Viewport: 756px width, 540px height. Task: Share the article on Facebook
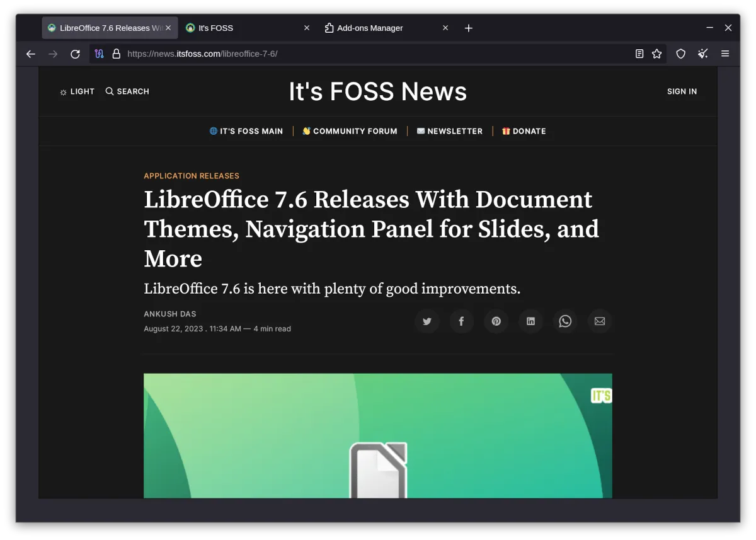coord(461,321)
